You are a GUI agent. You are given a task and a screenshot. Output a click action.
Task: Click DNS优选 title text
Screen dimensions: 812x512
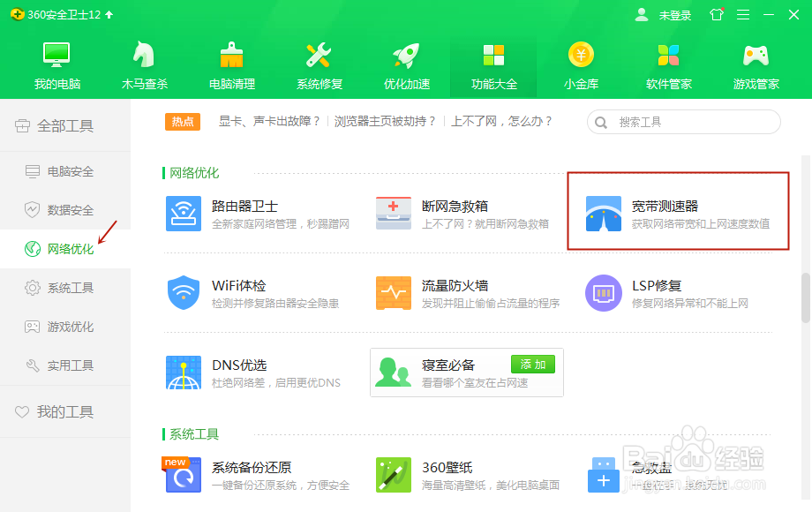239,365
